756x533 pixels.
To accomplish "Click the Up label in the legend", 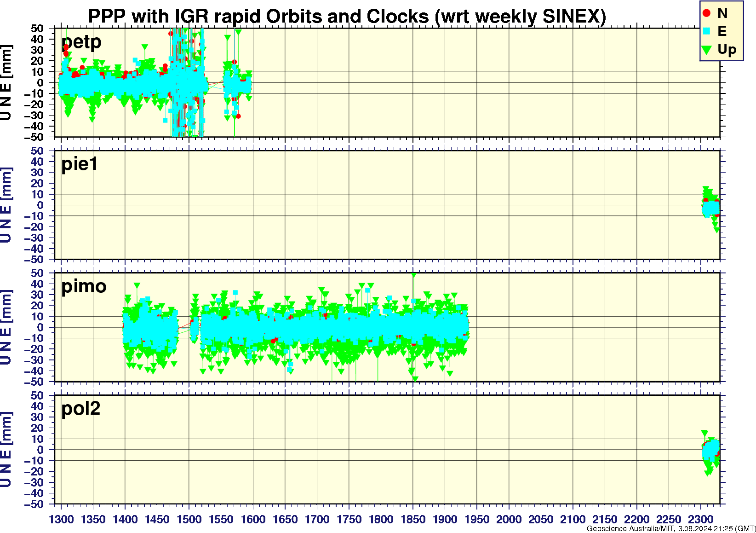I will coord(727,50).
